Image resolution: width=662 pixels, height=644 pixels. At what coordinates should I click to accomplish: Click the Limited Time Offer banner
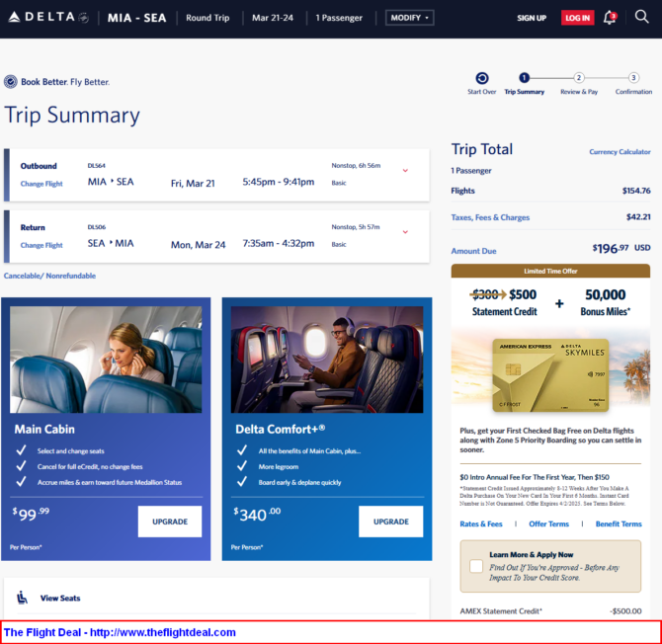[550, 271]
